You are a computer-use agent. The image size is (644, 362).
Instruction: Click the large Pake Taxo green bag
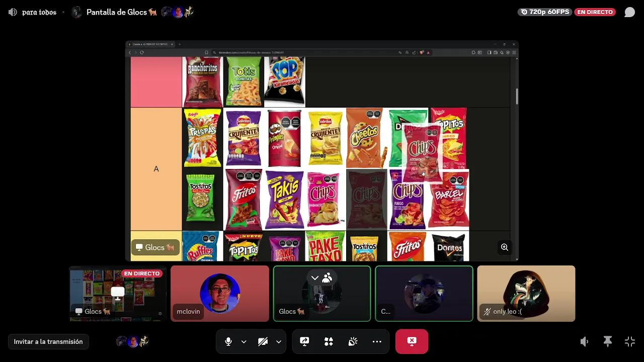(325, 246)
